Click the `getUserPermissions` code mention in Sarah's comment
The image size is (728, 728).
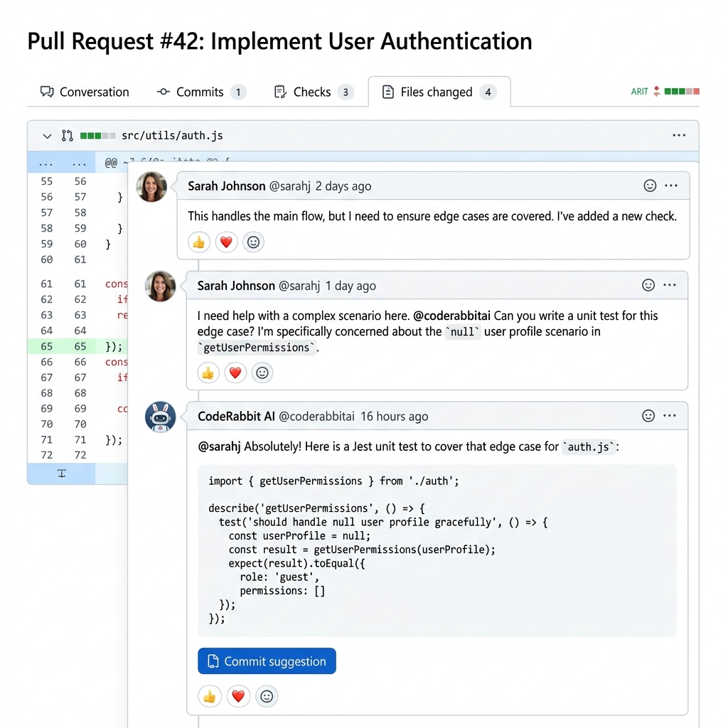[257, 348]
